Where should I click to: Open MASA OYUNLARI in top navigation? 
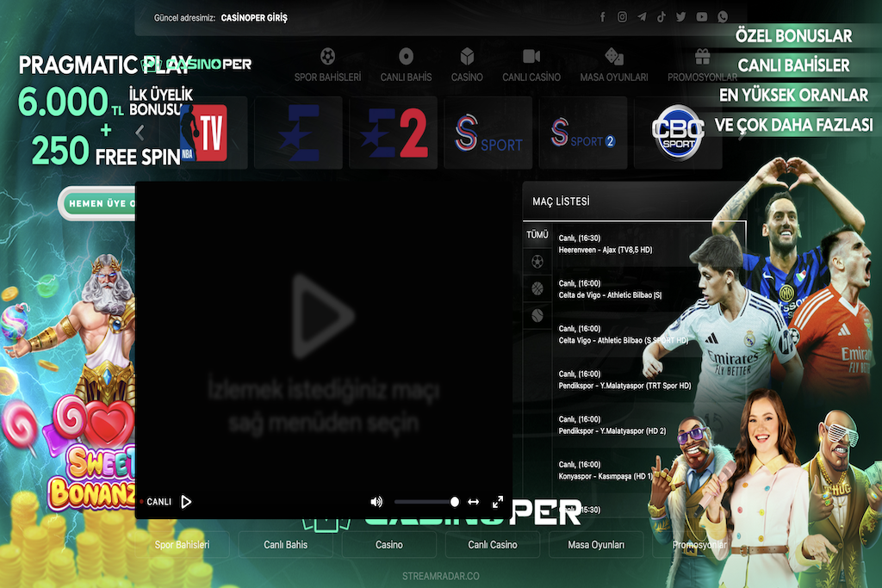[613, 65]
